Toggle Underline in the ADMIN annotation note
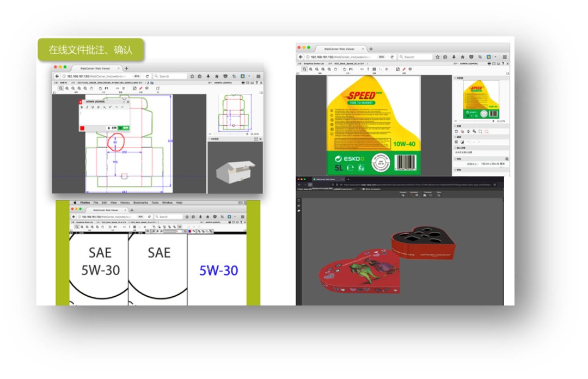 (93, 107)
